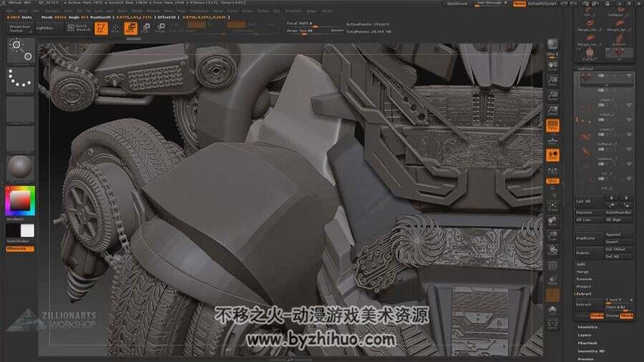Toggle L.Sym local symmetry
This screenshot has width=644, height=362.
552,170
